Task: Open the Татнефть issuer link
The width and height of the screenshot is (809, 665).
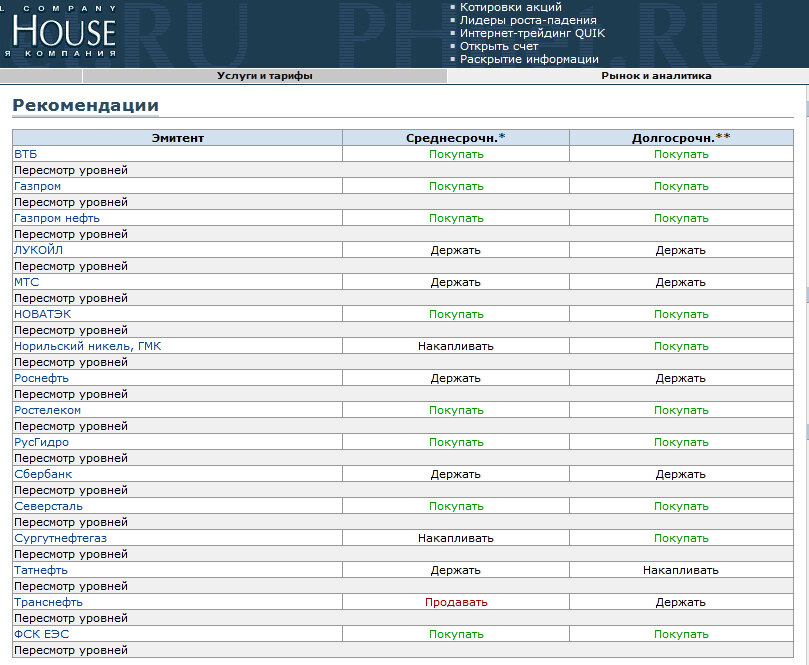Action: (41, 570)
